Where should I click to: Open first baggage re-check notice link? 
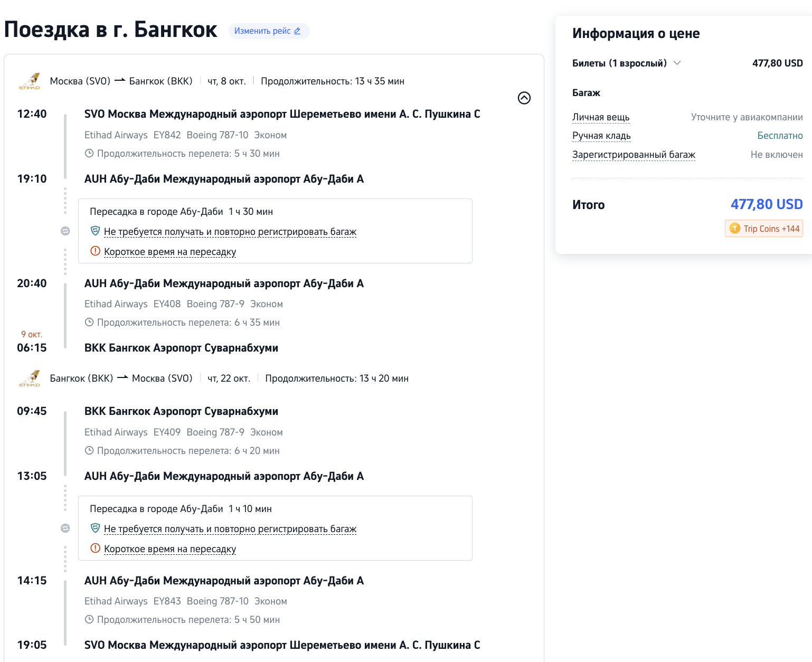pyautogui.click(x=230, y=232)
